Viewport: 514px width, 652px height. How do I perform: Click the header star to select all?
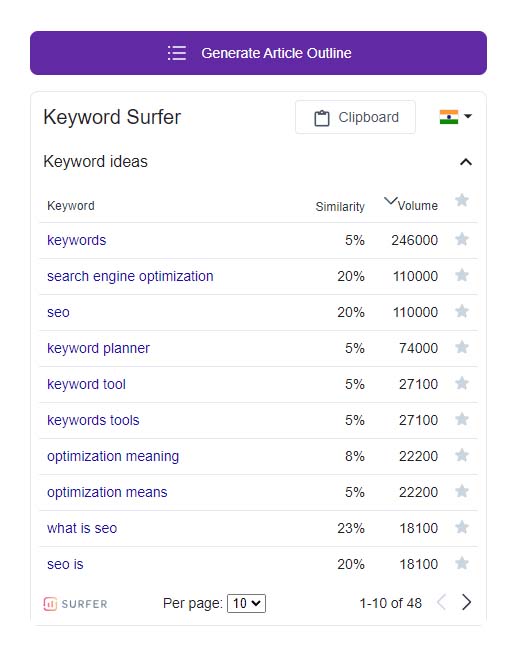pos(462,200)
